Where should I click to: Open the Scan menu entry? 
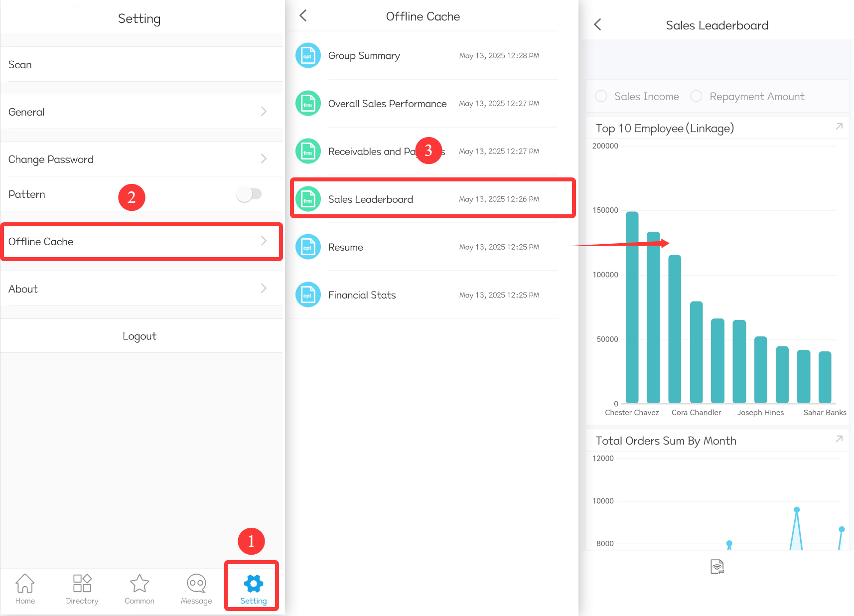(x=142, y=64)
